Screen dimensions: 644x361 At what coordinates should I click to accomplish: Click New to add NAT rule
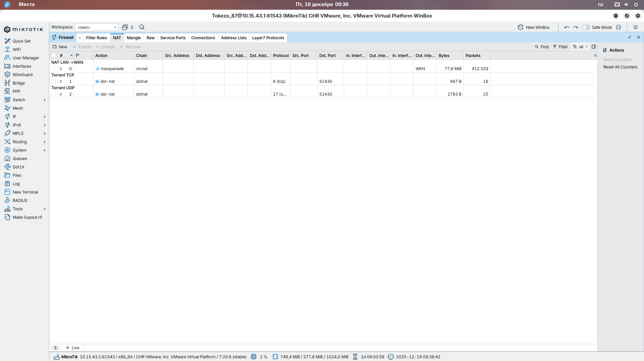[x=60, y=47]
